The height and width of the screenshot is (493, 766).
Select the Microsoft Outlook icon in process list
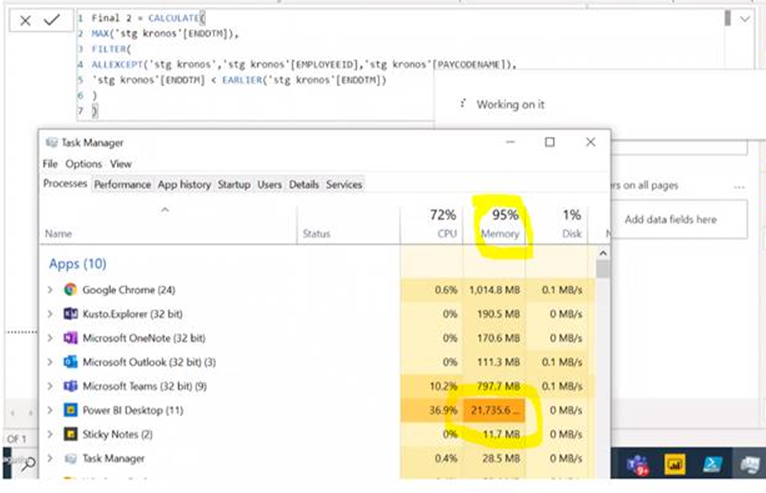coord(70,362)
